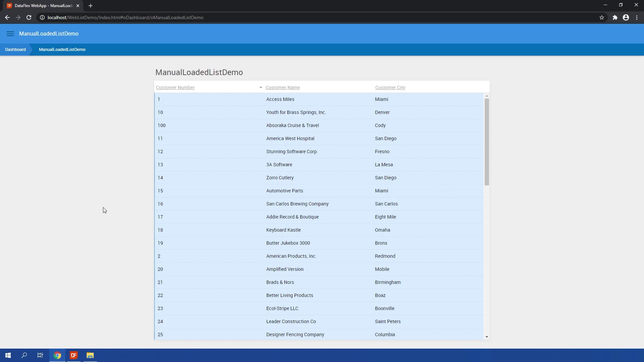The width and height of the screenshot is (644, 362).
Task: Bookmark this page with the star icon
Action: (x=602, y=17)
